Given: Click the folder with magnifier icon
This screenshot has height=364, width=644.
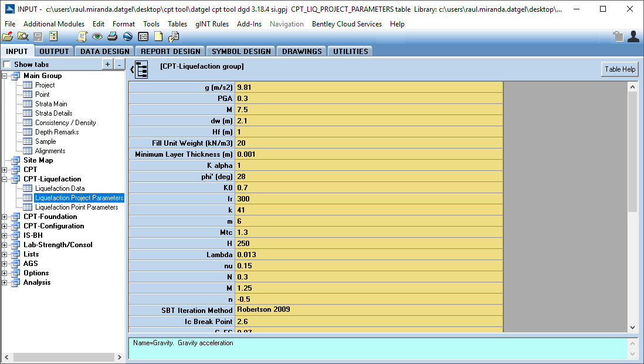Looking at the screenshot, I should (x=23, y=36).
